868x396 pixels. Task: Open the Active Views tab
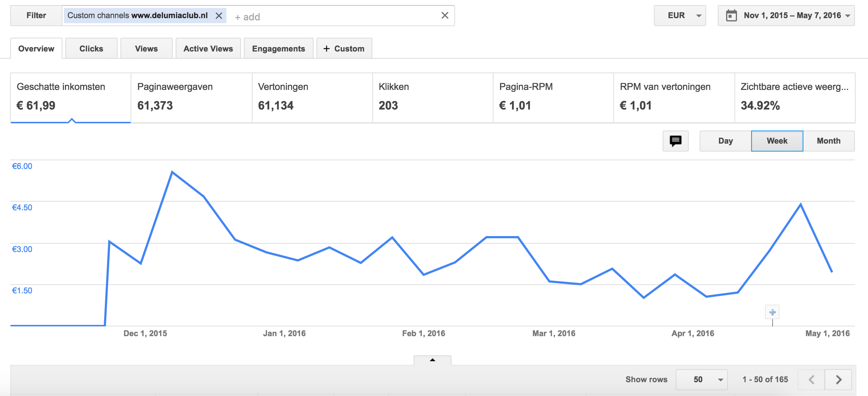[208, 49]
